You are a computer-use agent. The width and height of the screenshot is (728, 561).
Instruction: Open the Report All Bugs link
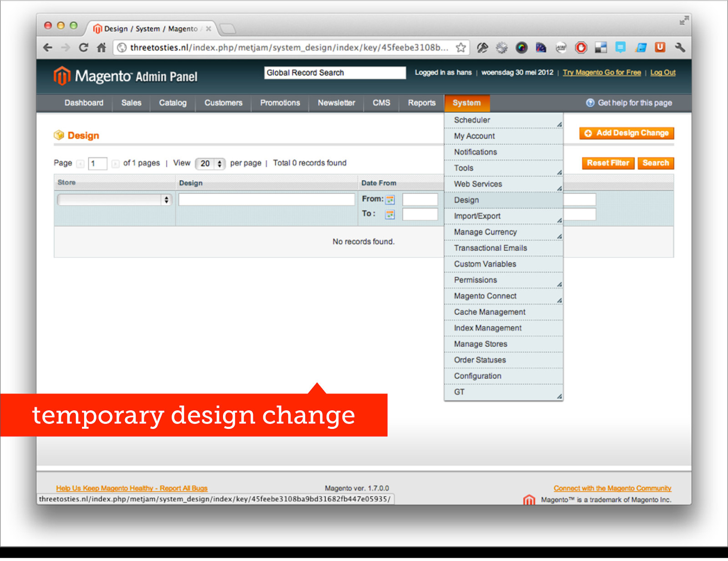[131, 489]
